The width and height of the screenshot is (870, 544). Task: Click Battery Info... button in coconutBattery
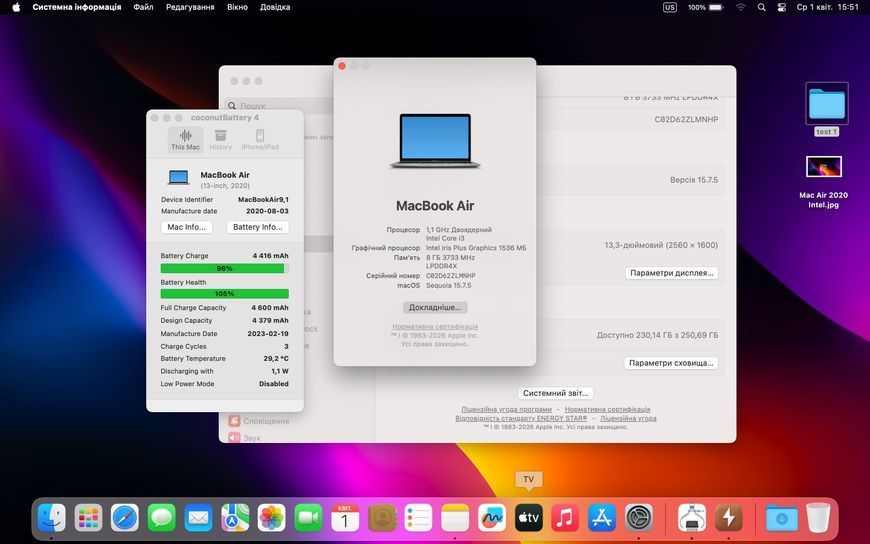pos(257,227)
